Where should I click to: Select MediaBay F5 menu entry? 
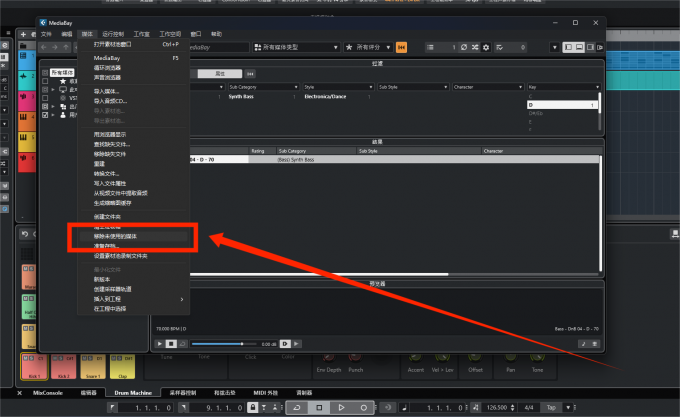[x=134, y=58]
